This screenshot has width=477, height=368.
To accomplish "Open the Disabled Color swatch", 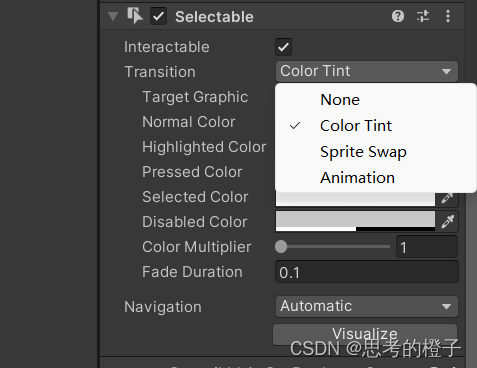I will [x=355, y=221].
